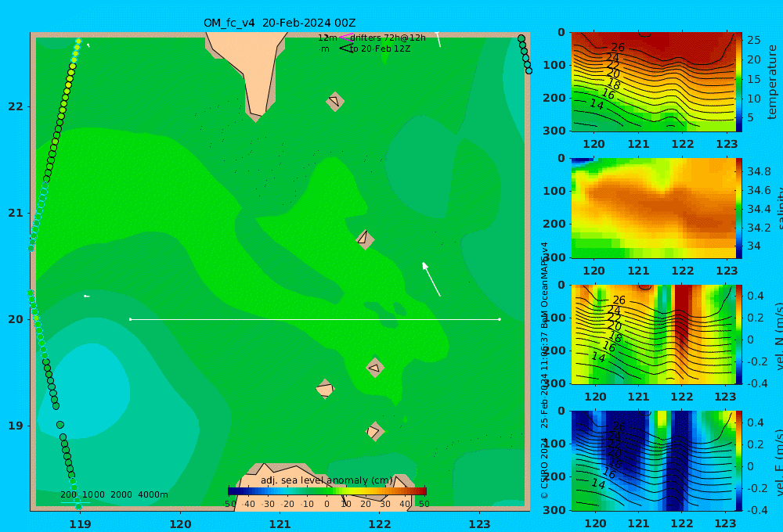
Task: Click the '34.8' tick on the salinity colorbar
Action: pos(759,171)
